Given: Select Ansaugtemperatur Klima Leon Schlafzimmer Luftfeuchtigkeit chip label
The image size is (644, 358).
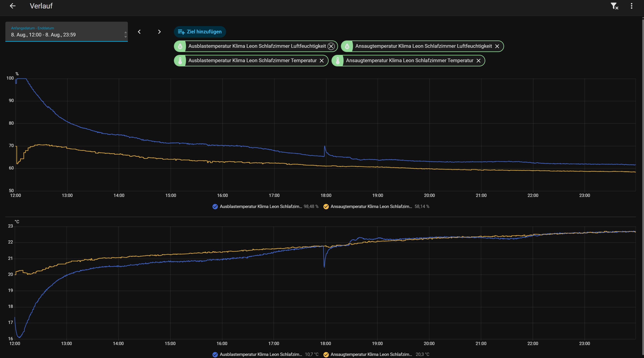Looking at the screenshot, I should coord(423,46).
